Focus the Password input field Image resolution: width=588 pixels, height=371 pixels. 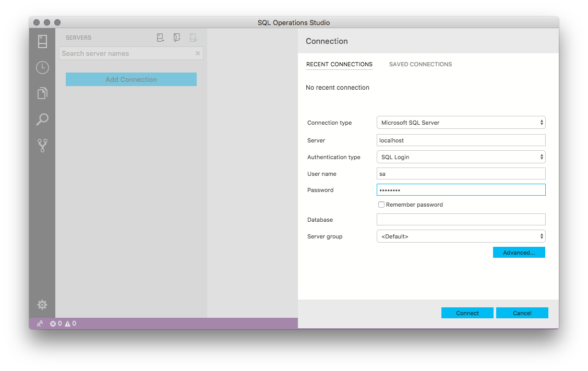(461, 190)
